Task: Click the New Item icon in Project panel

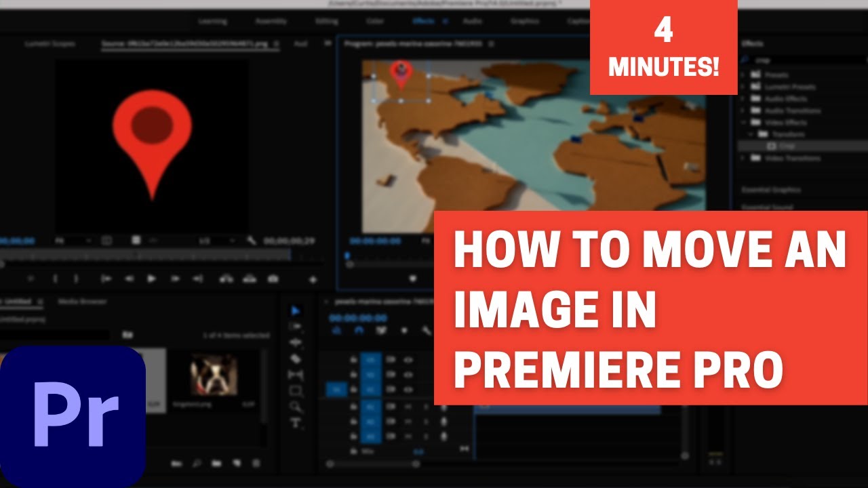Action: [237, 464]
